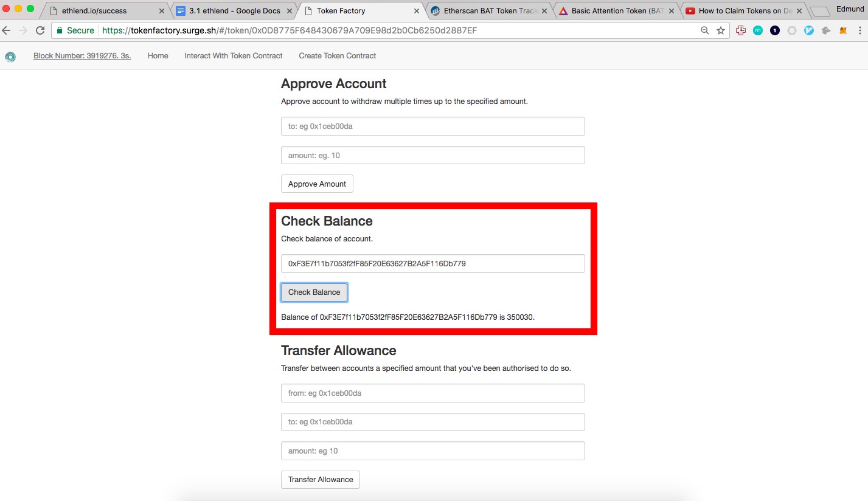The height and width of the screenshot is (501, 868).
Task: Focus the Transfer Allowance 'from' field
Action: pos(432,393)
